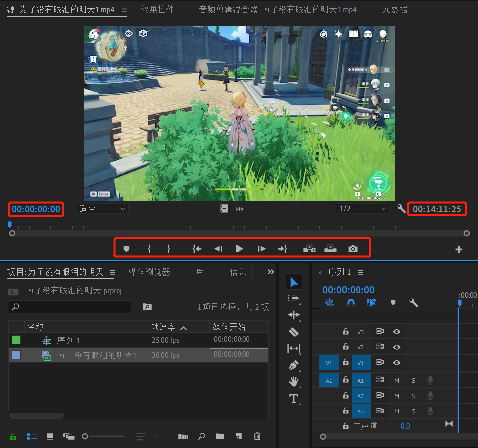
Task: Open 音频剪辑混合器 tab
Action: click(278, 10)
